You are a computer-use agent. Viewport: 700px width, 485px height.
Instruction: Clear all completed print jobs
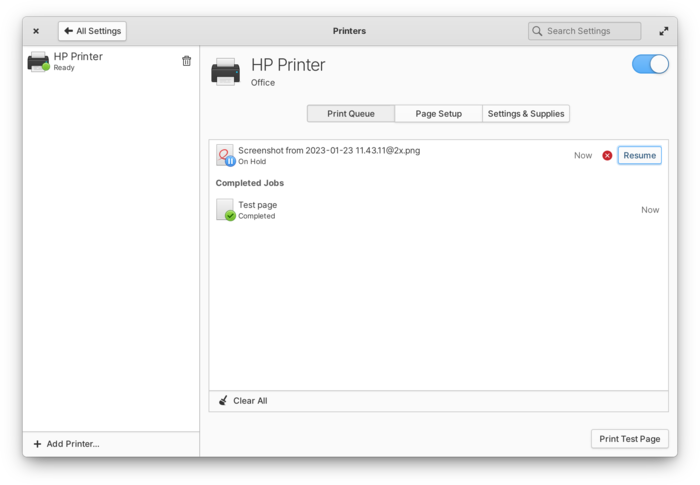click(x=249, y=401)
